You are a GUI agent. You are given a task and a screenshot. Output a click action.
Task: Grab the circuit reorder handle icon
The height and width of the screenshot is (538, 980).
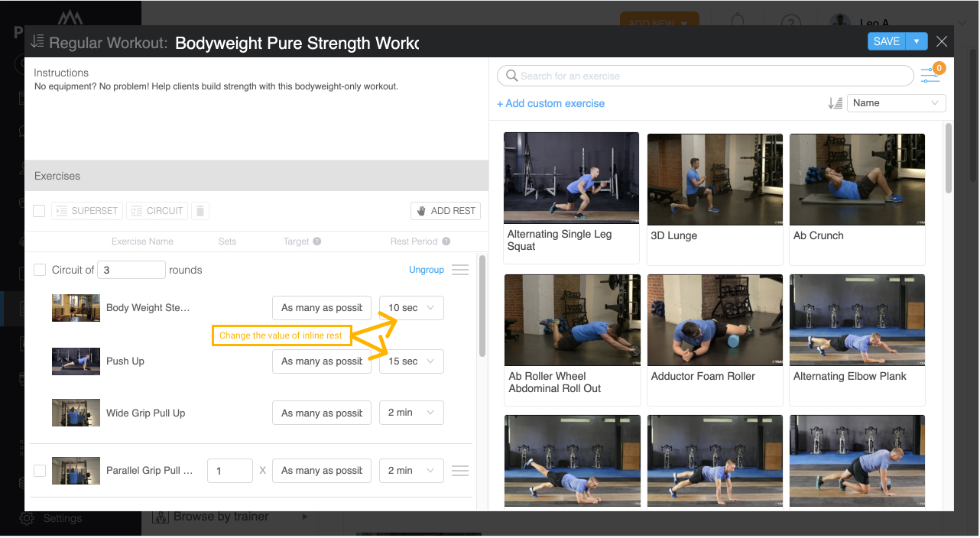click(460, 270)
